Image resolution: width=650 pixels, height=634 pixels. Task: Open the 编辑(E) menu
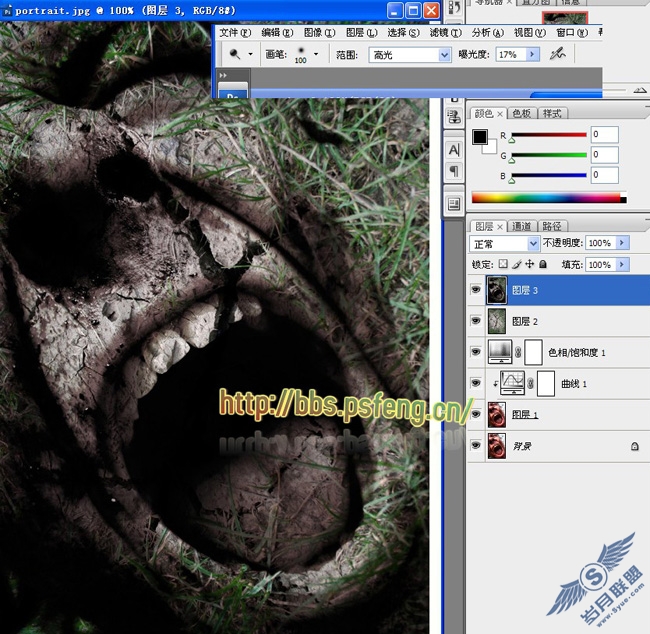point(277,32)
